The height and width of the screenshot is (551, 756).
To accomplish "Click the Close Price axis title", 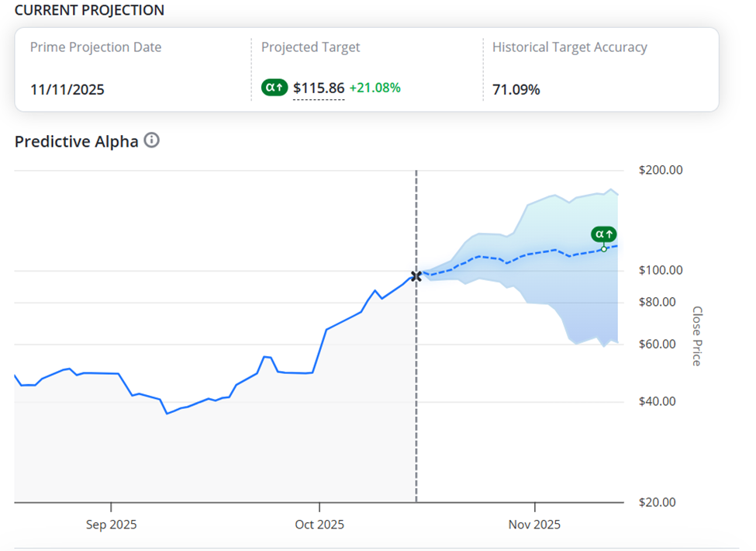I will (696, 336).
